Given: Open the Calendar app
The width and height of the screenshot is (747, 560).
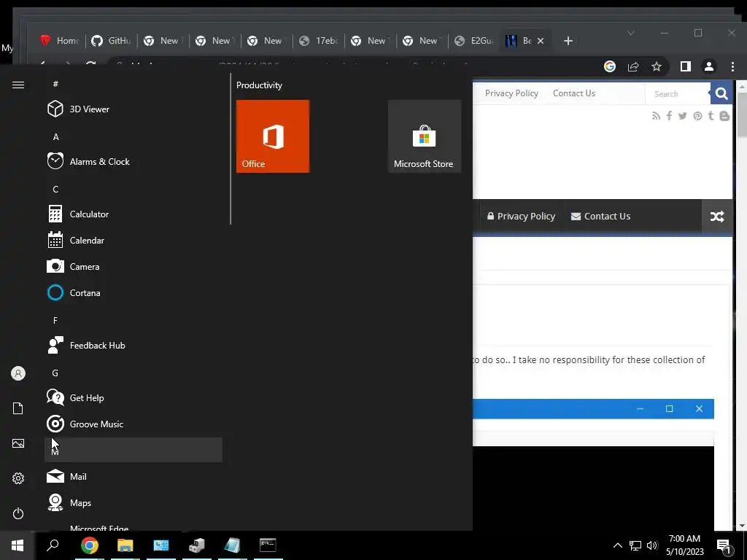Looking at the screenshot, I should [x=133, y=241].
